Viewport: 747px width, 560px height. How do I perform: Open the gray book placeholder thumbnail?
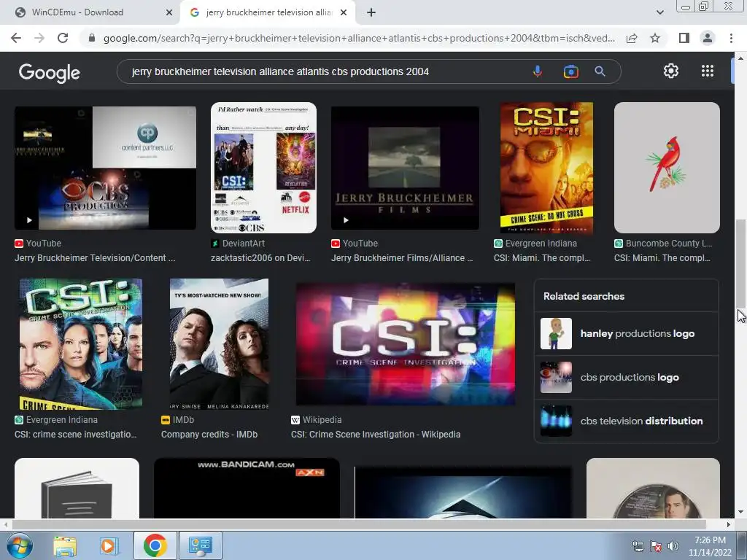coord(77,488)
